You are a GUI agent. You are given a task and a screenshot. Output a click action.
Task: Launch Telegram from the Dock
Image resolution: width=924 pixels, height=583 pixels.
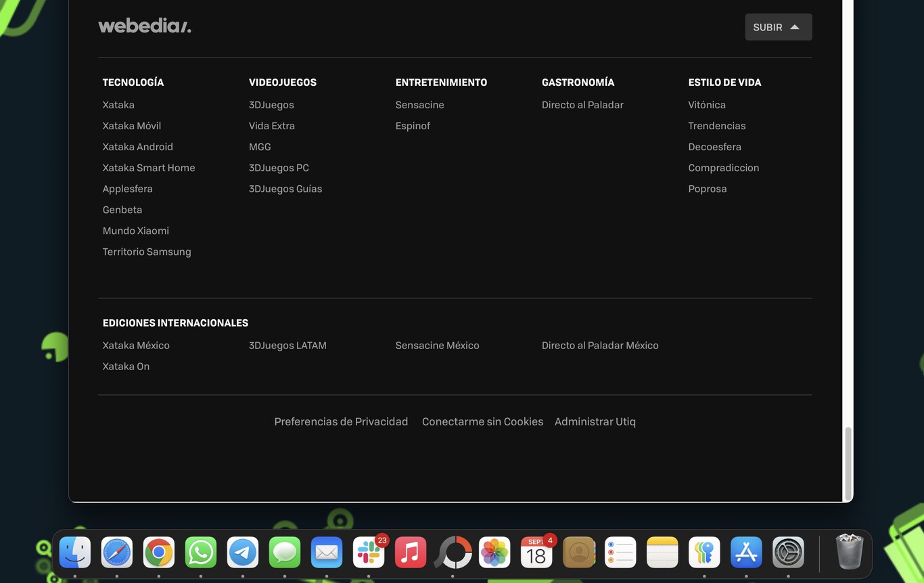(243, 553)
